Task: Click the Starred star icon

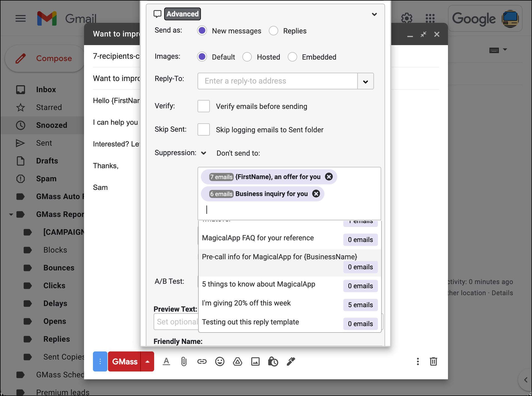Action: (x=21, y=107)
